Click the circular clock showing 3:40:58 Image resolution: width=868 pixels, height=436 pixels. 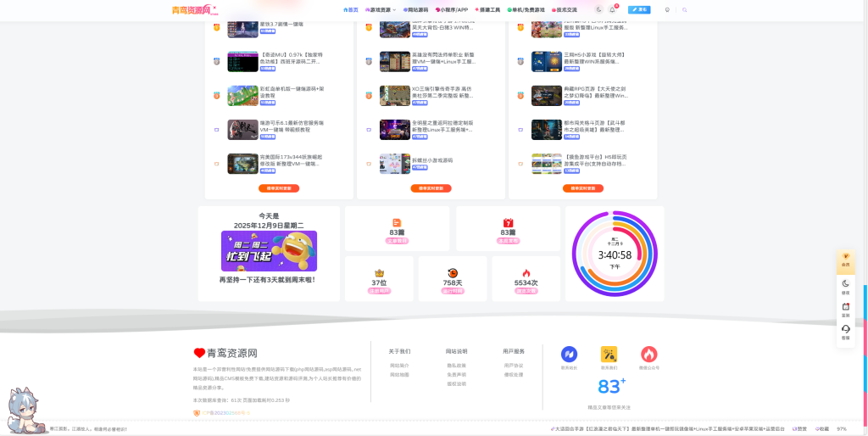[x=615, y=254]
